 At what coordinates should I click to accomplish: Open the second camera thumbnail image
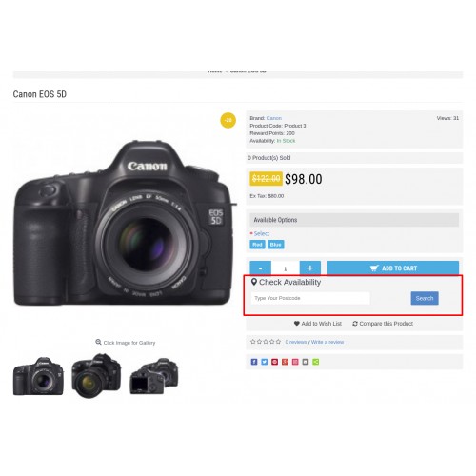pos(96,376)
